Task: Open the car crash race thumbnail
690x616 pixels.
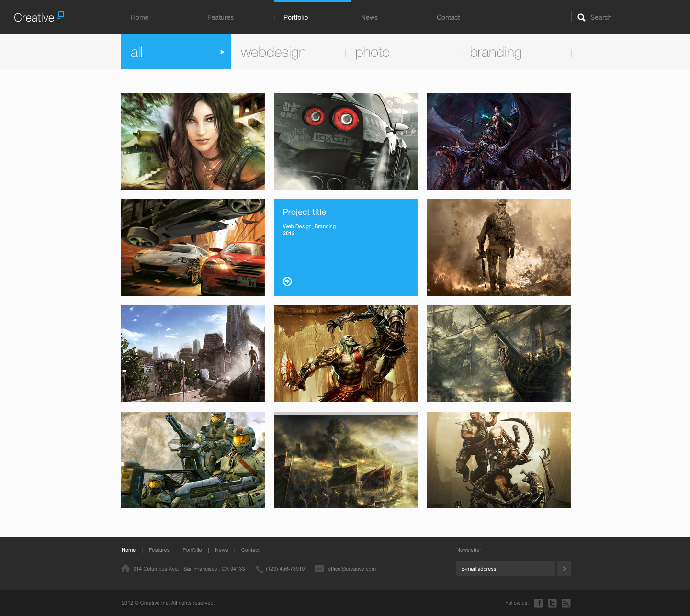Action: click(193, 247)
